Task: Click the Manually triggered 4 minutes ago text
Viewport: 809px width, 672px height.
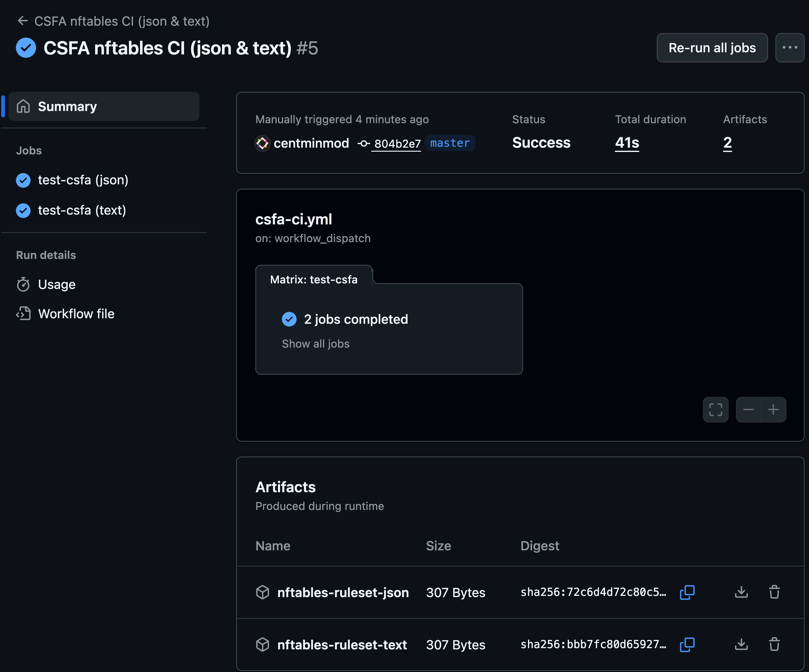Action: (342, 120)
